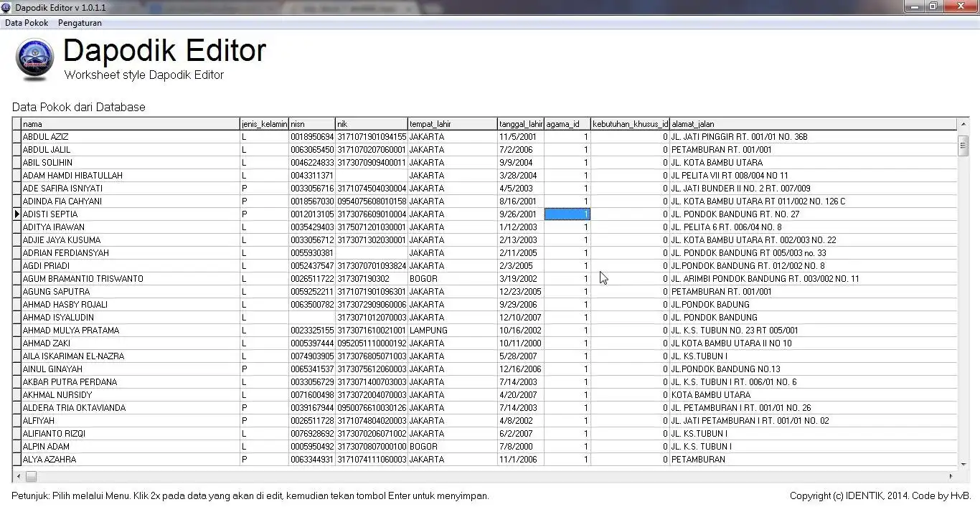
Task: Click the alamat_jalan column header
Action: tap(814, 124)
